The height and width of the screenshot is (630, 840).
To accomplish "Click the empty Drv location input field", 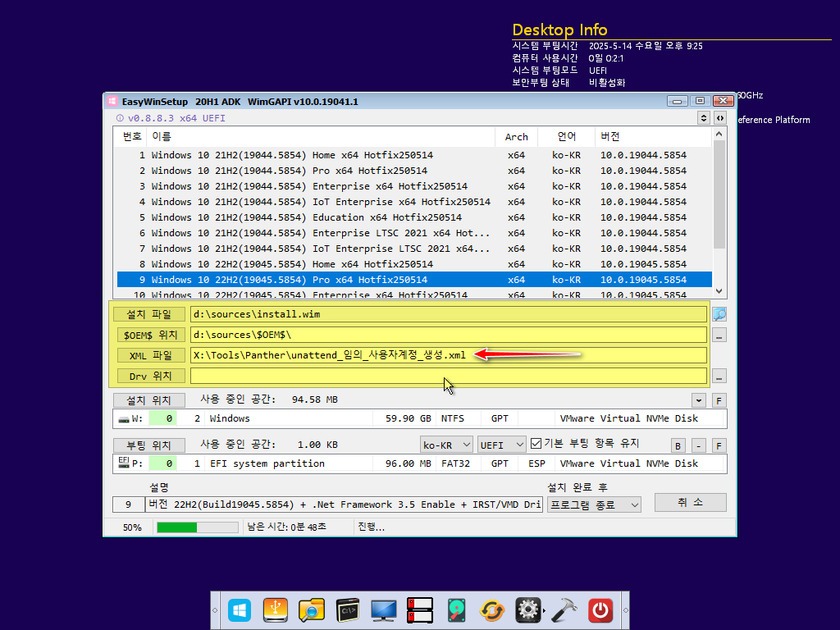I will [x=449, y=376].
